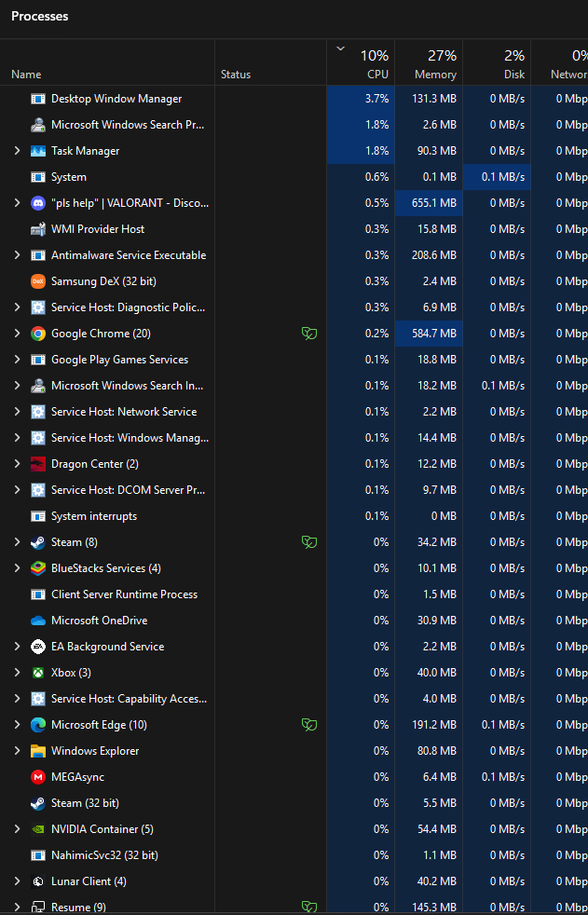The image size is (588, 915).
Task: Expand the NVIDIA Container (5) group
Action: 17,829
